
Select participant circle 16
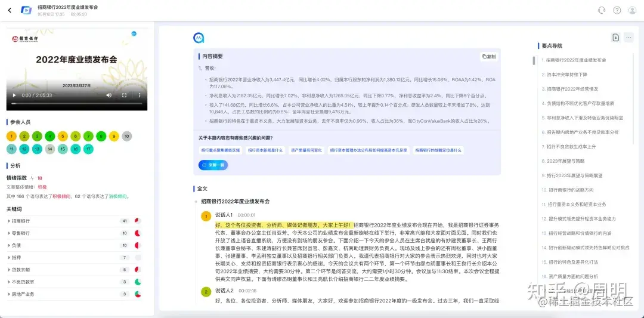pyautogui.click(x=75, y=149)
